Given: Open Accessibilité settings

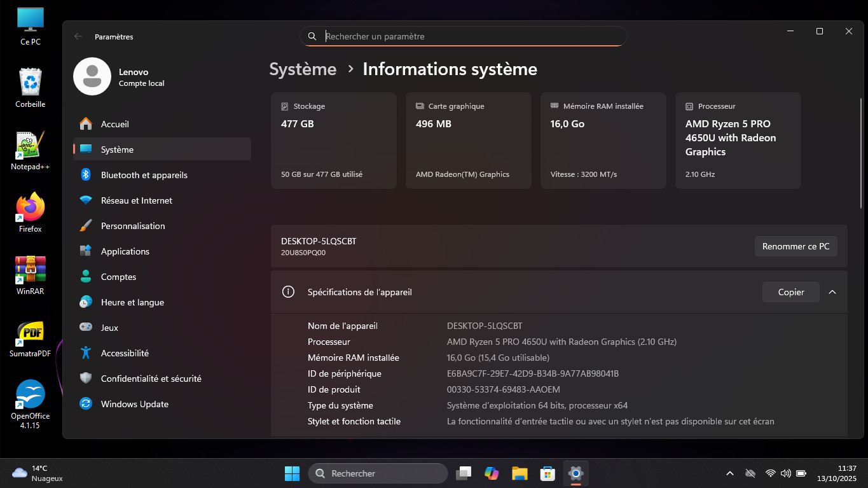Looking at the screenshot, I should click(x=125, y=353).
